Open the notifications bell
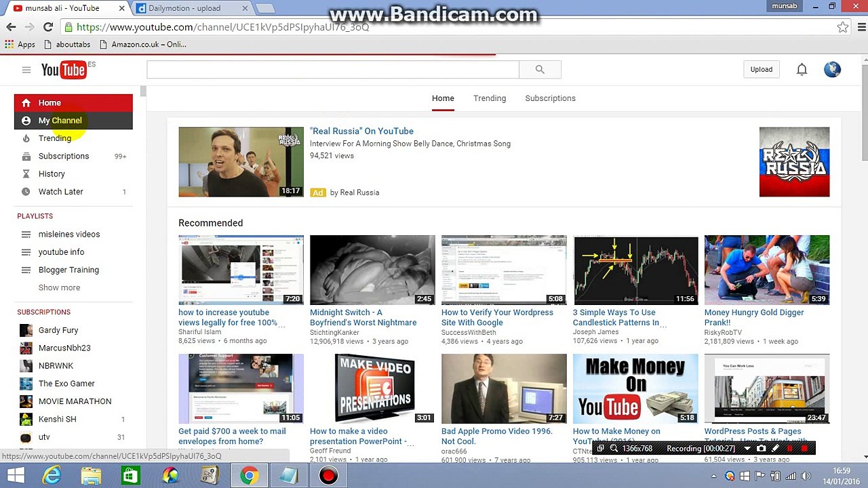868x488 pixels. (x=802, y=69)
